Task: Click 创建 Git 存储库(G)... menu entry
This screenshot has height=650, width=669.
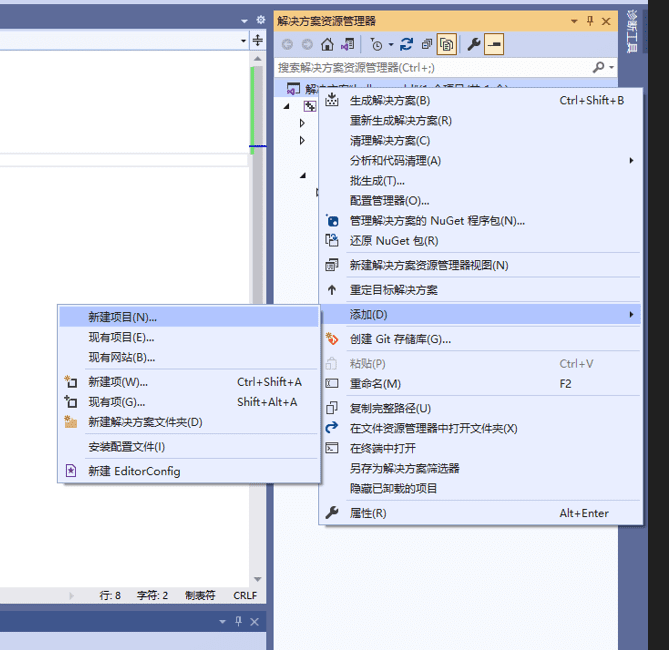Action: click(x=400, y=339)
